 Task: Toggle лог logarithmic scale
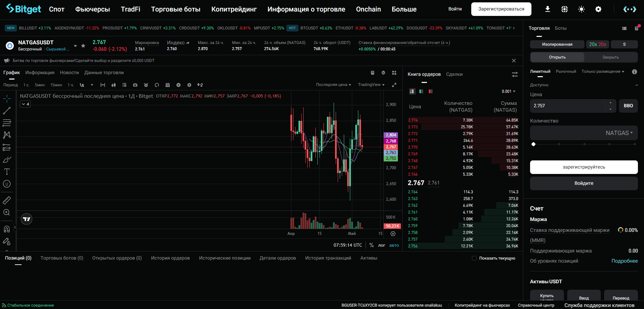(382, 245)
